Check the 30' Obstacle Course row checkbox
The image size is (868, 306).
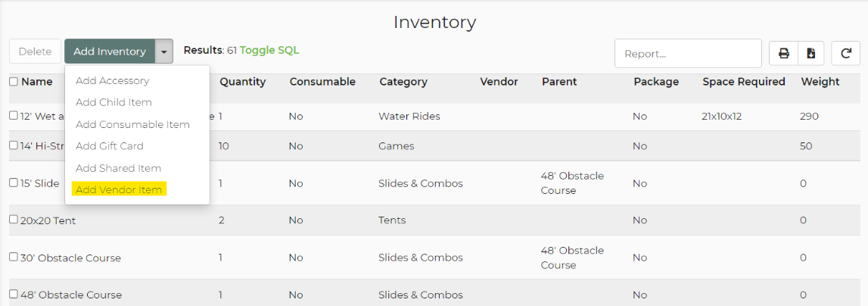click(x=14, y=258)
